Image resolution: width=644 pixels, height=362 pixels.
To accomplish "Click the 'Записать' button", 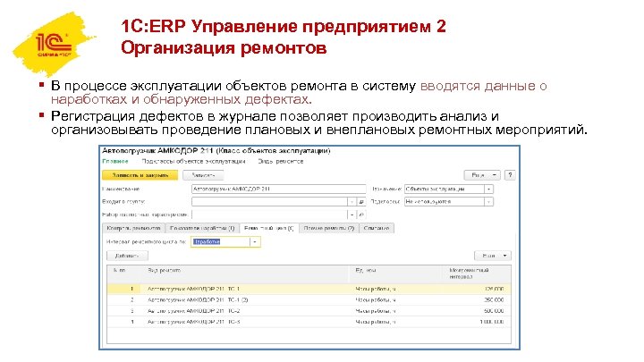I will [x=203, y=175].
